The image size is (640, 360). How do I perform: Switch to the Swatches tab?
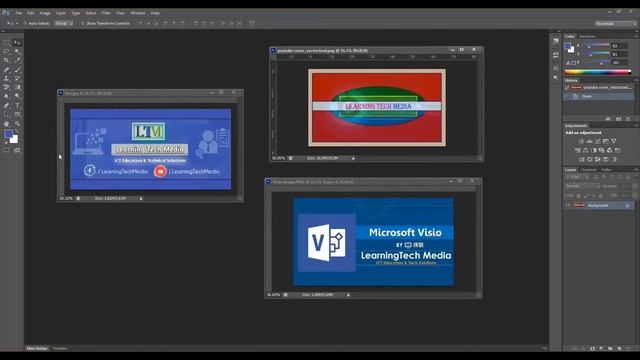pyautogui.click(x=587, y=36)
